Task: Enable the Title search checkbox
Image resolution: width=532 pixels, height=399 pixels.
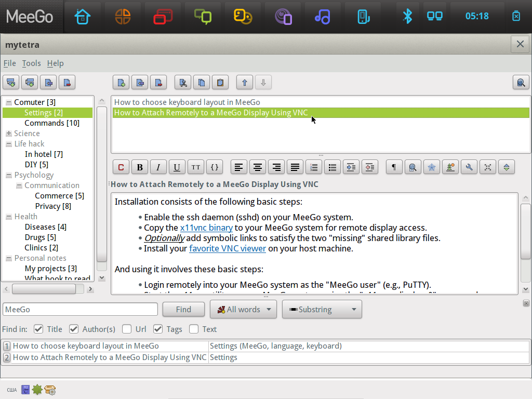Action: (38, 329)
